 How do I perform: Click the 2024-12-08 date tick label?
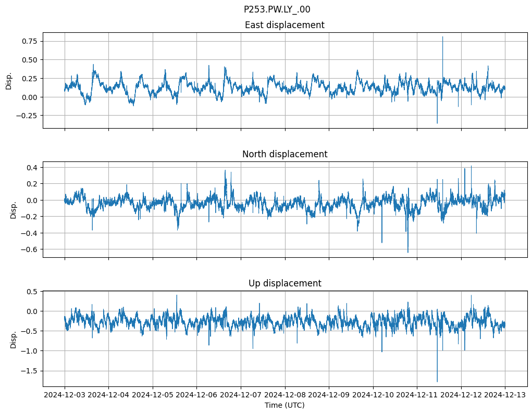(284, 395)
